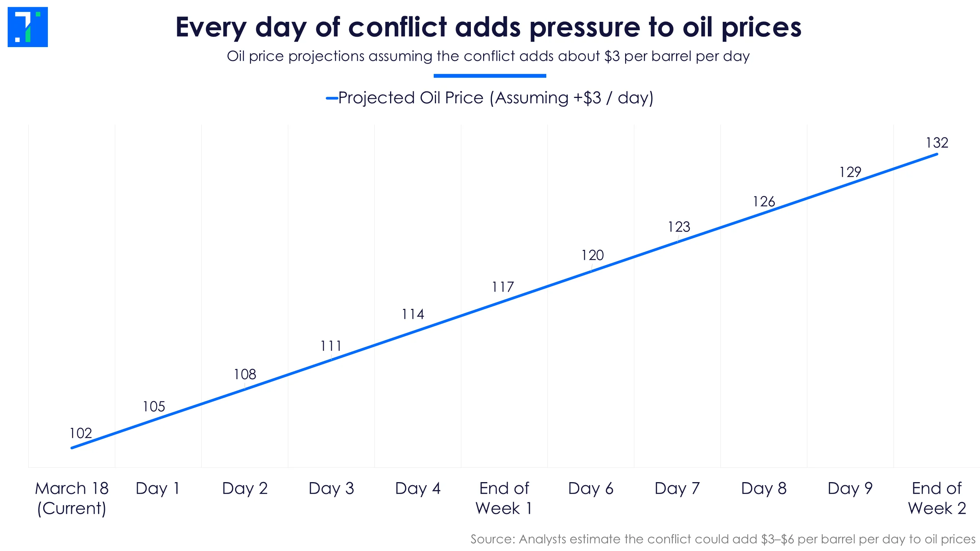Click the 102 data label
The image size is (980, 551).
tap(80, 433)
